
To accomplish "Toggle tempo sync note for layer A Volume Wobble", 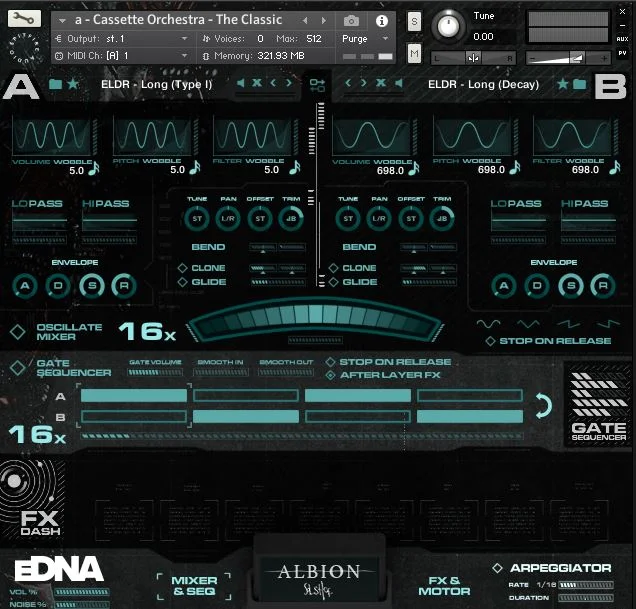I will pos(94,168).
